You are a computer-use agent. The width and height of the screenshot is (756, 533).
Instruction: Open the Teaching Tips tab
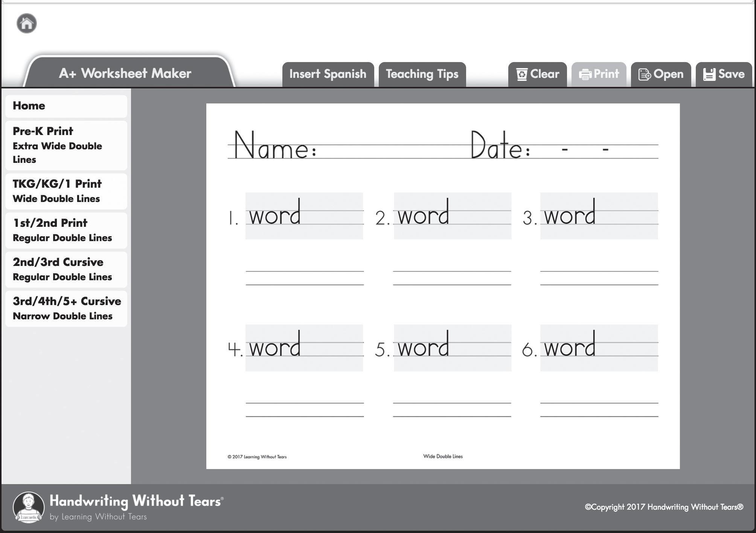click(422, 74)
